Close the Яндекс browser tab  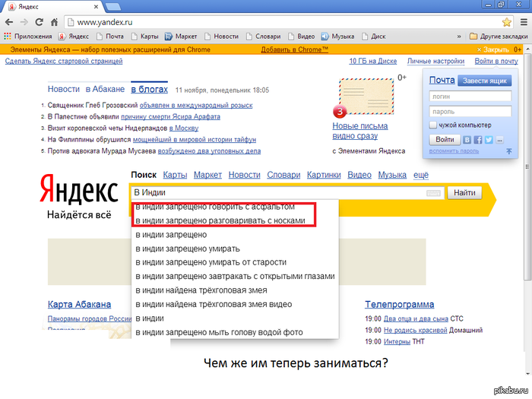96,6
